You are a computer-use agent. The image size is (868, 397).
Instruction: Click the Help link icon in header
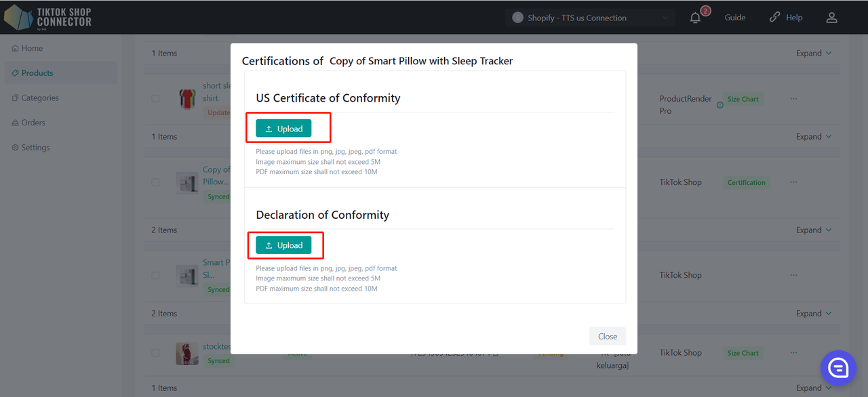[775, 18]
